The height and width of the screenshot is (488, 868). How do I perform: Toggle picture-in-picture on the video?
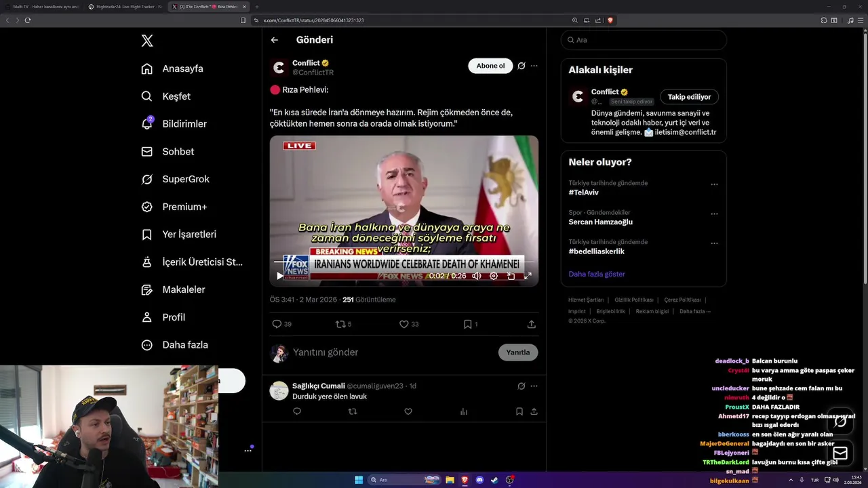coord(511,276)
